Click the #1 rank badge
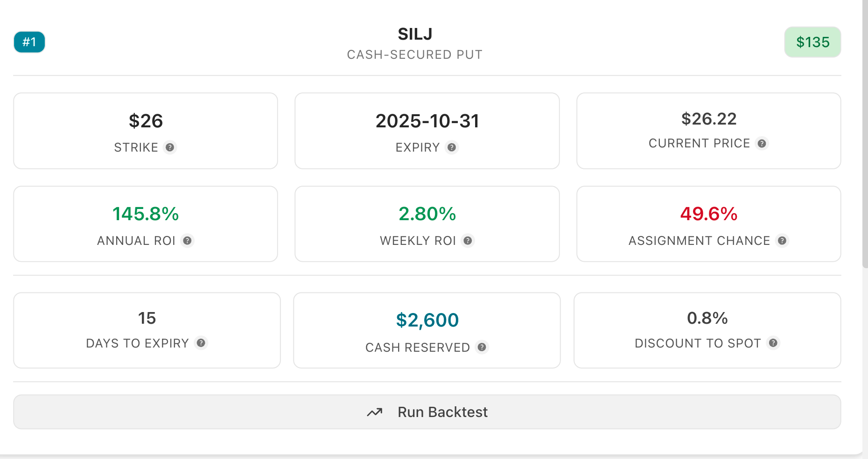 pyautogui.click(x=29, y=42)
